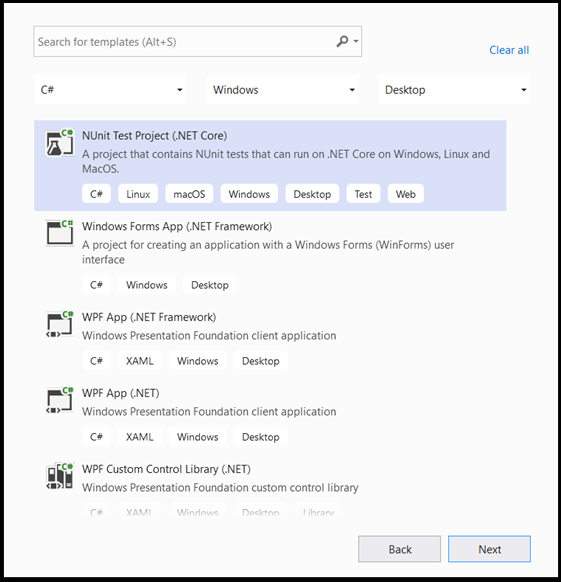561x582 pixels.
Task: Click XAML tag under WPF App (.NET Framework)
Action: point(140,361)
